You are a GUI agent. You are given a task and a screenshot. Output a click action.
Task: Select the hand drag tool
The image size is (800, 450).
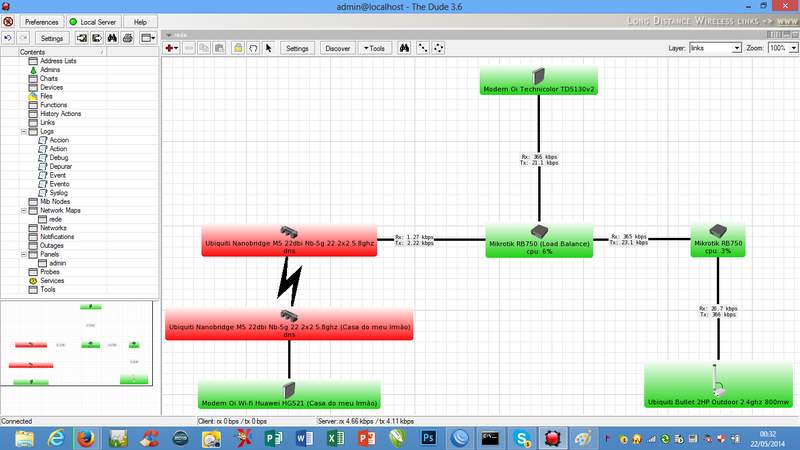[253, 48]
